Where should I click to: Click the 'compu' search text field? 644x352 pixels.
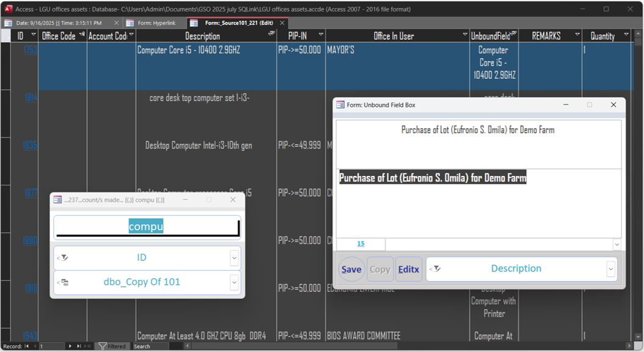pos(147,227)
